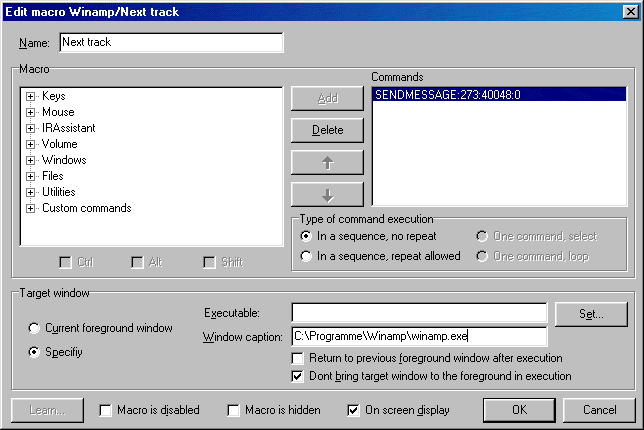The width and height of the screenshot is (644, 430).
Task: Close the Edit macro dialog
Action: [630, 11]
